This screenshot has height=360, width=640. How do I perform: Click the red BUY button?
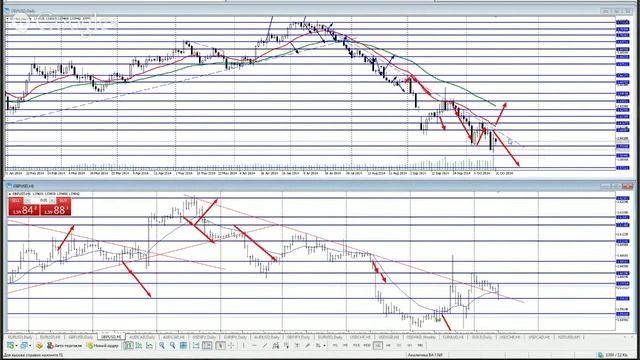pyautogui.click(x=63, y=200)
